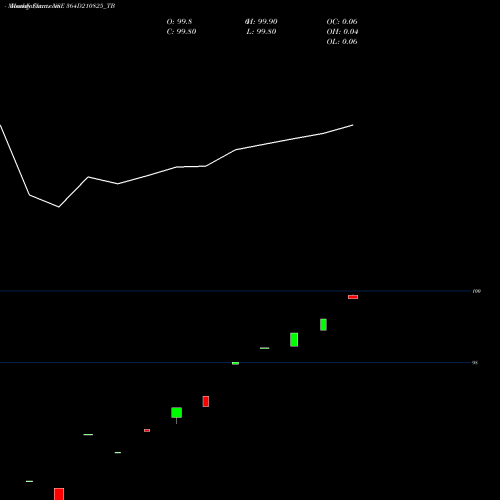Screen dimensions: 500x500
Task: Click the white moving-average line
Action: [x=176, y=167]
